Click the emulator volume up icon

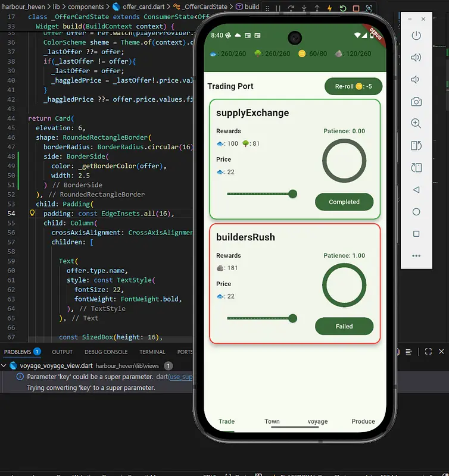[416, 58]
